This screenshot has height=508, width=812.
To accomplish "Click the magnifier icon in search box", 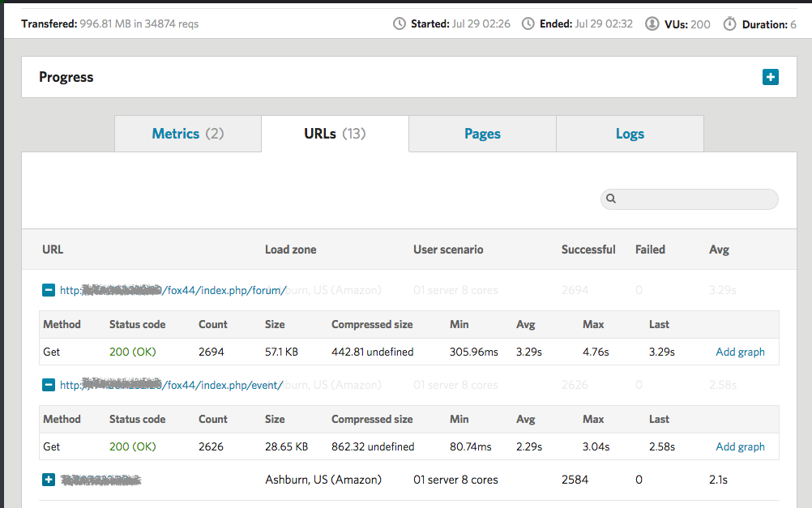I will 612,199.
